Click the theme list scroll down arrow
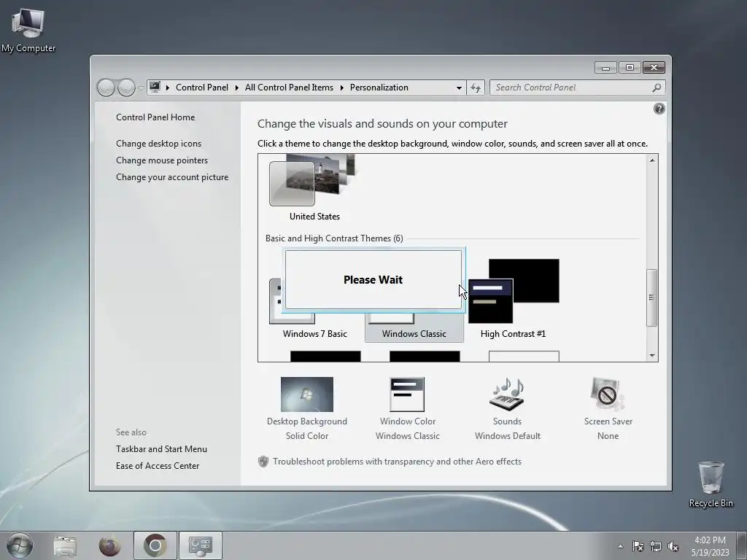747x560 pixels. click(x=652, y=356)
